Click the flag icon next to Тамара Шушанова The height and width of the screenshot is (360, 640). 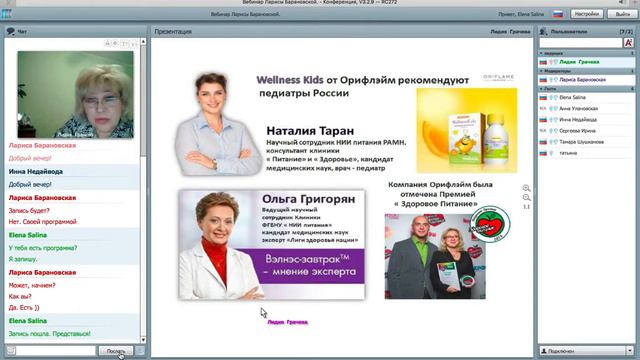click(543, 142)
